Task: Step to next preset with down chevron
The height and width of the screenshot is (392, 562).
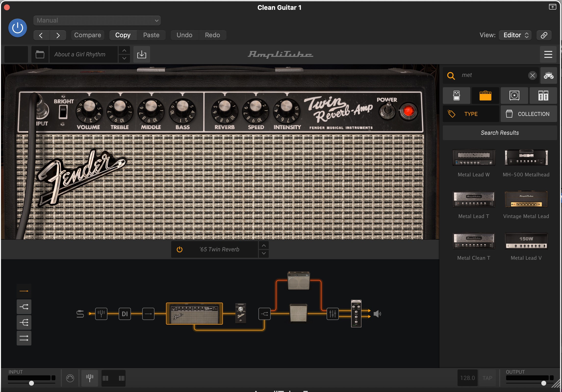Action: pos(124,59)
